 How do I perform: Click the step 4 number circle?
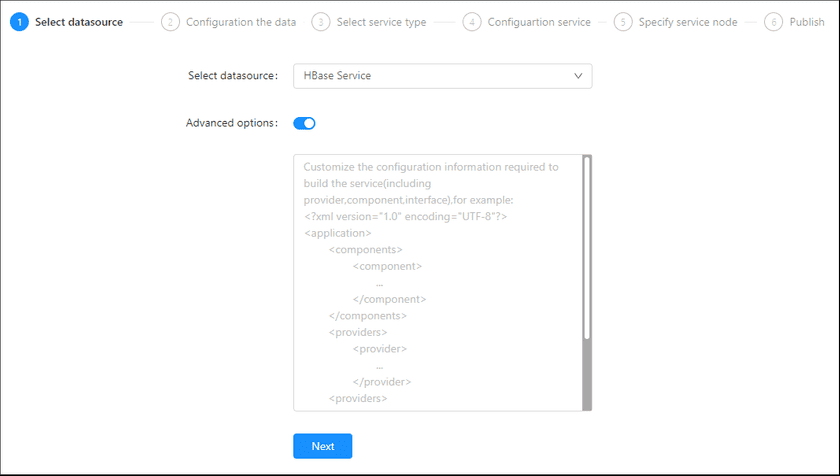(x=472, y=22)
